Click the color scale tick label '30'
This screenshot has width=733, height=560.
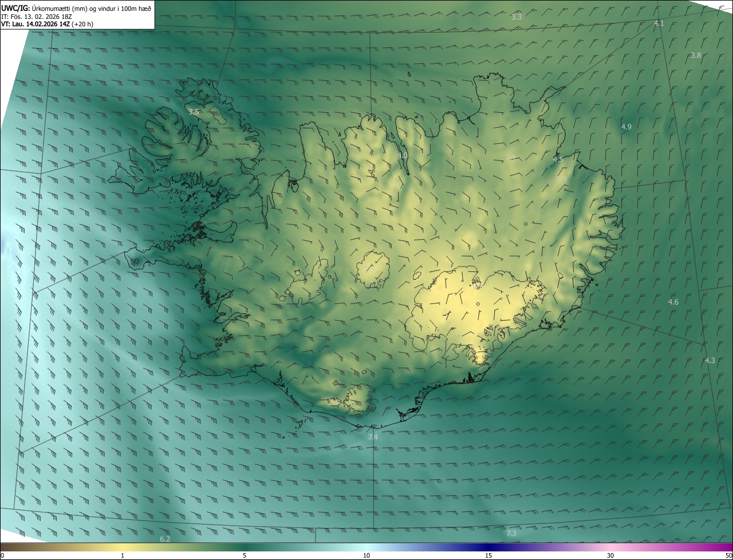[x=610, y=555]
